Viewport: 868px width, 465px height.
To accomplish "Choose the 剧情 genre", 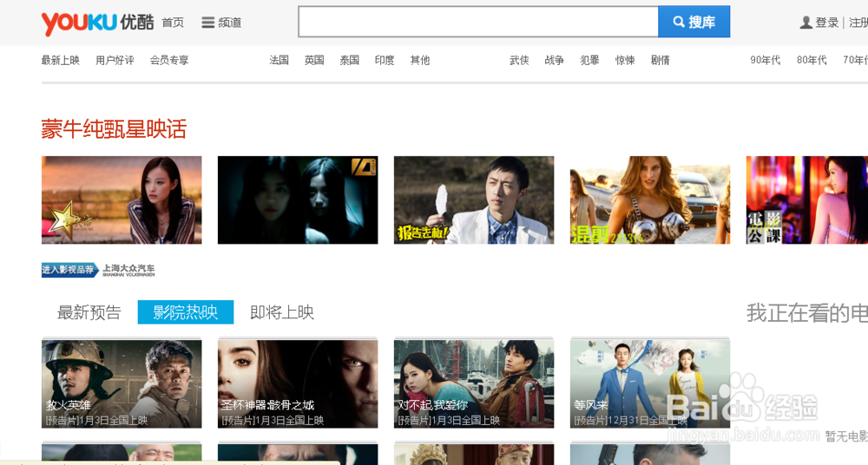I will click(660, 60).
